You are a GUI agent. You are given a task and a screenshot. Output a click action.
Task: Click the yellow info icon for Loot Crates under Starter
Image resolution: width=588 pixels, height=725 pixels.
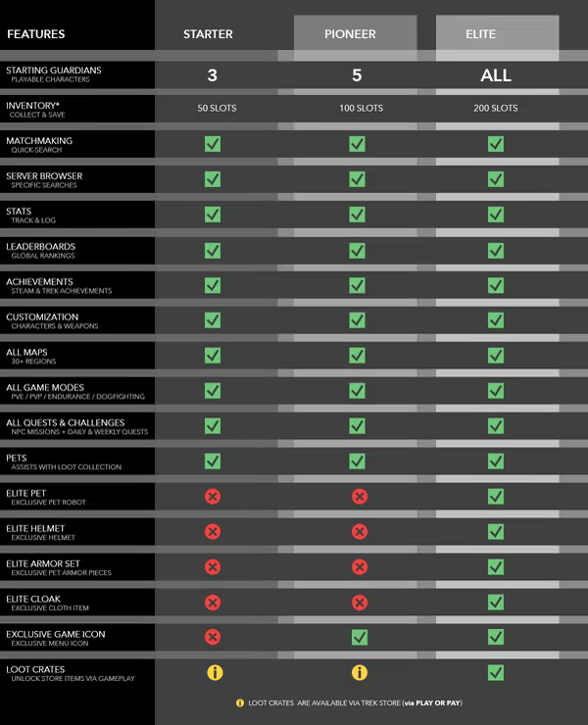tap(212, 672)
